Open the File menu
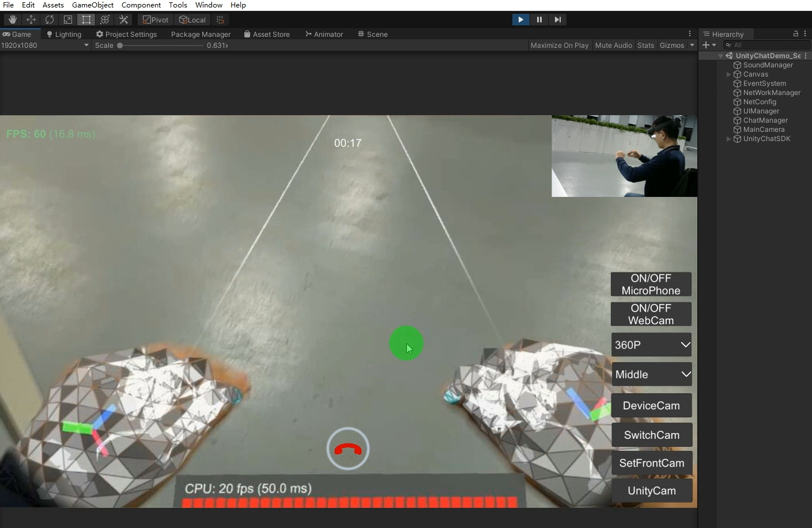Image resolution: width=812 pixels, height=528 pixels. pos(8,5)
